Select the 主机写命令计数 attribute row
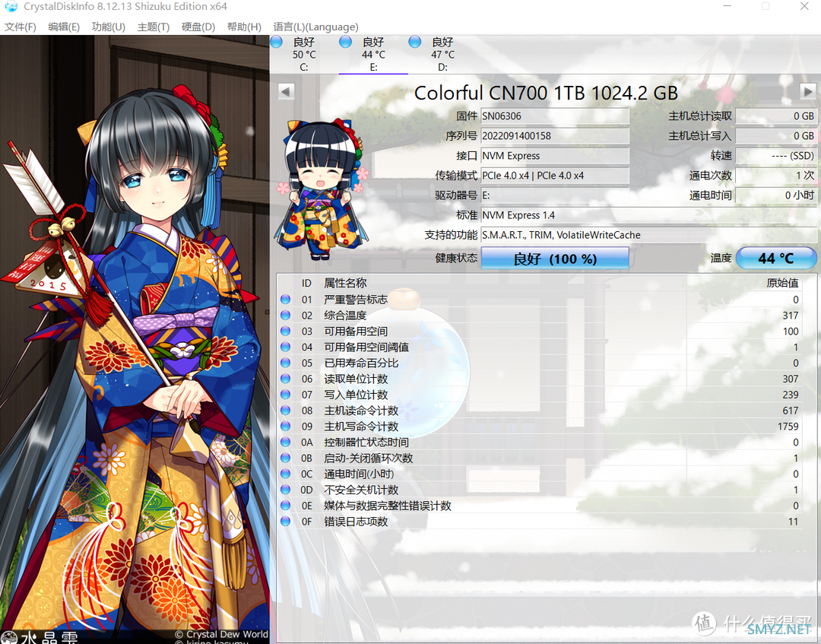The height and width of the screenshot is (644, 821). click(x=539, y=427)
